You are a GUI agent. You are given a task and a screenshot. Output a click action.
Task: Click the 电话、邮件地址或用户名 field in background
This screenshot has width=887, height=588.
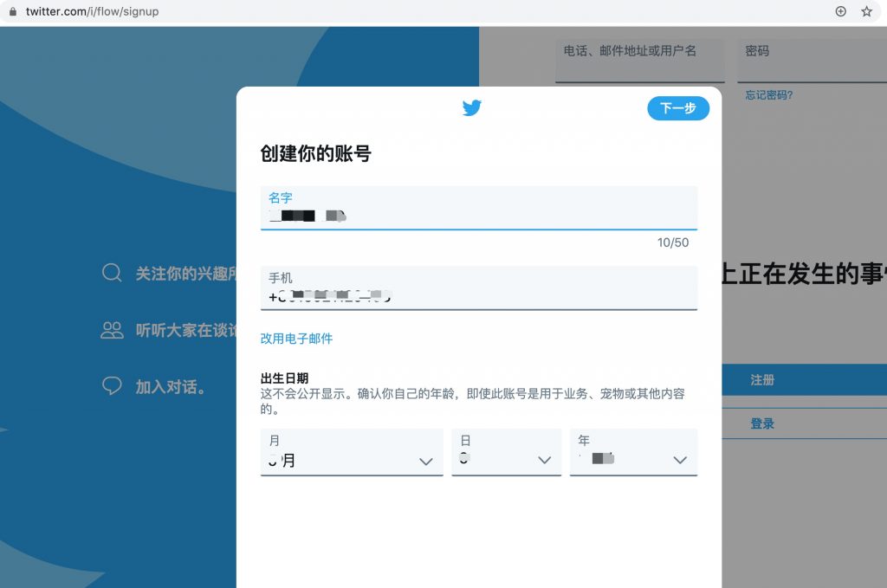coord(640,61)
